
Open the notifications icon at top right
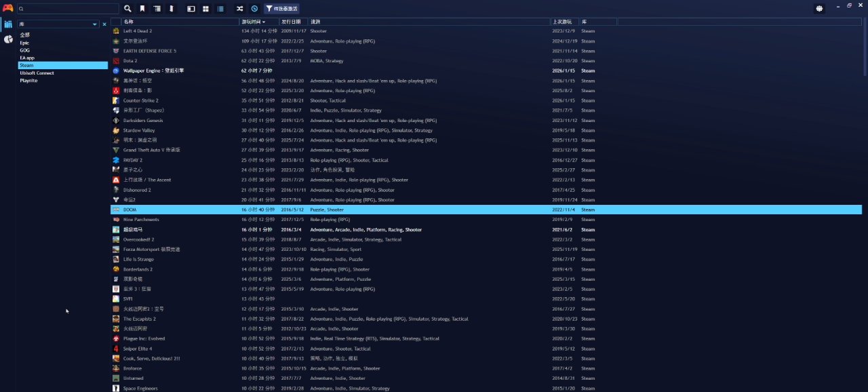tap(820, 9)
